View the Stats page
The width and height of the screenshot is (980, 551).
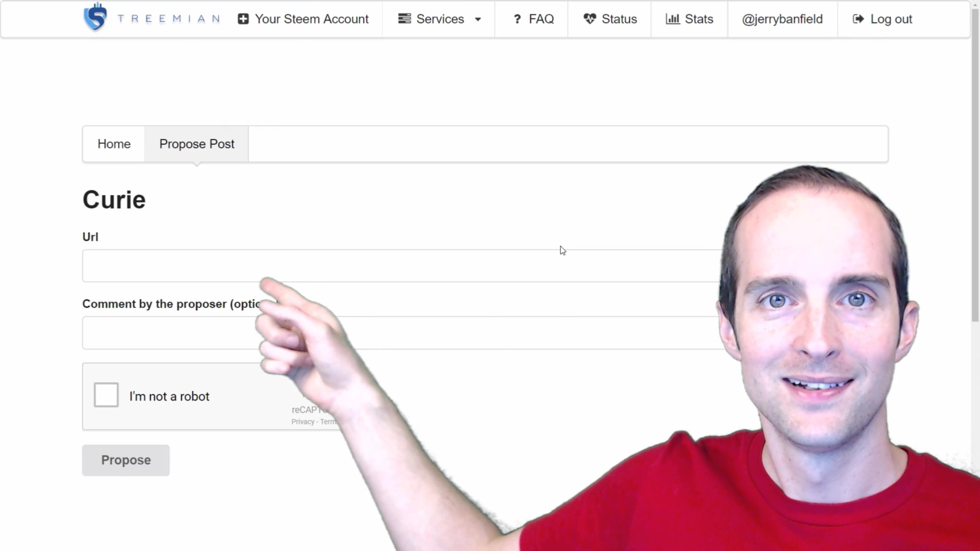point(689,19)
